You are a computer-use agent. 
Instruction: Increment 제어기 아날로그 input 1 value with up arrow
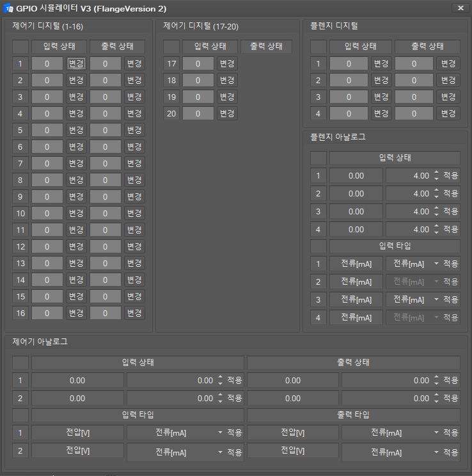[220, 377]
